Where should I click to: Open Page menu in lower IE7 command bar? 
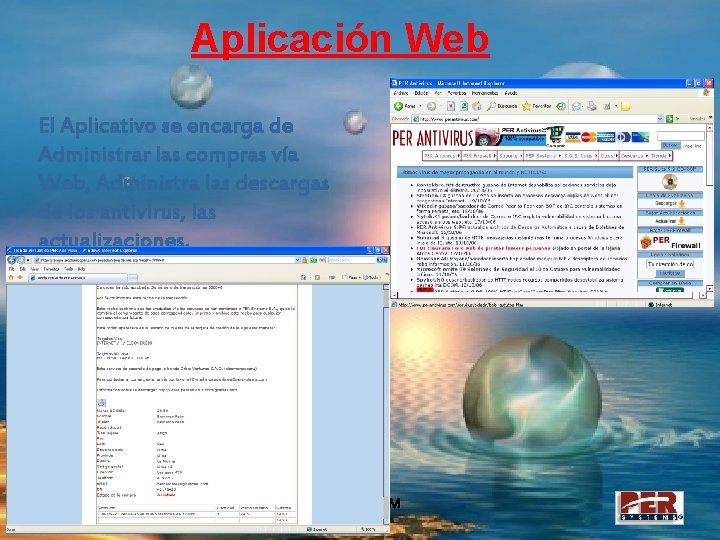tap(351, 277)
